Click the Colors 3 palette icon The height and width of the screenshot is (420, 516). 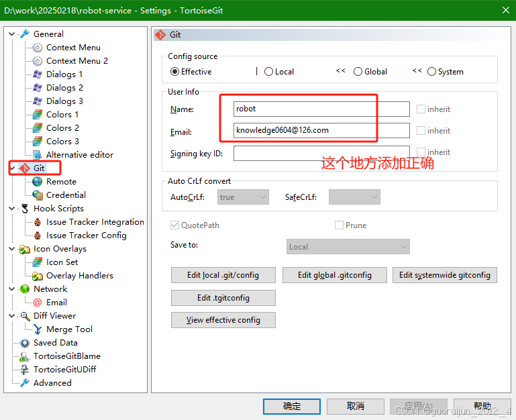click(x=38, y=142)
